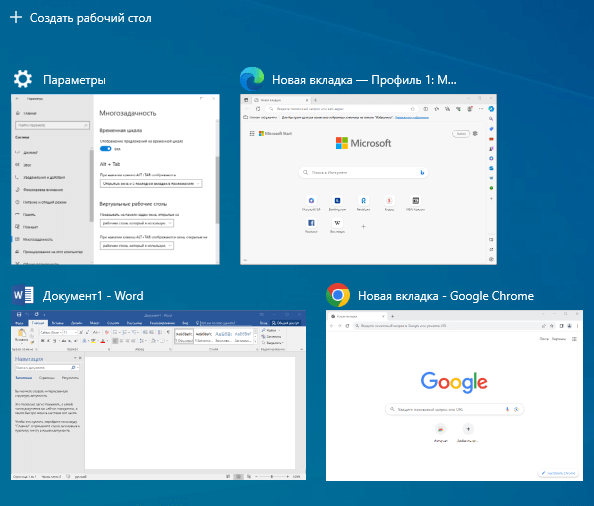Screen dimensions: 594x506
Task: Click the Edge address bar
Action: point(342,109)
